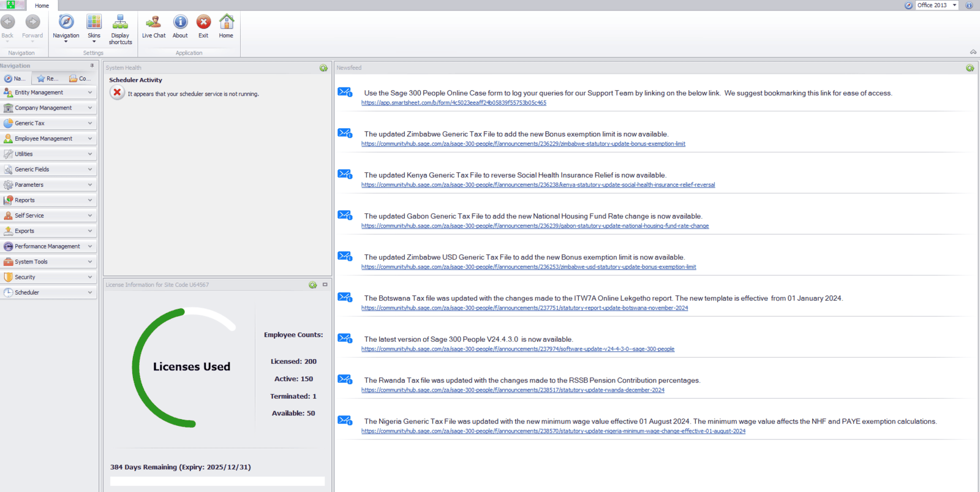Open Zimbabwe USD bonus exemption link

point(529,267)
